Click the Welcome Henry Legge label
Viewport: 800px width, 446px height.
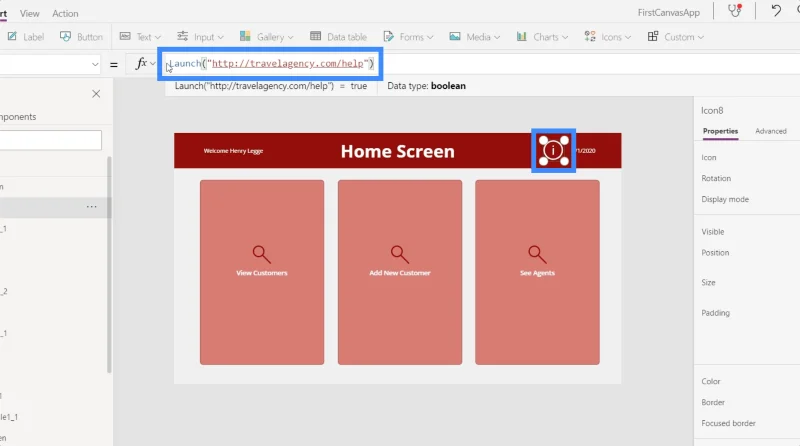[x=233, y=151]
